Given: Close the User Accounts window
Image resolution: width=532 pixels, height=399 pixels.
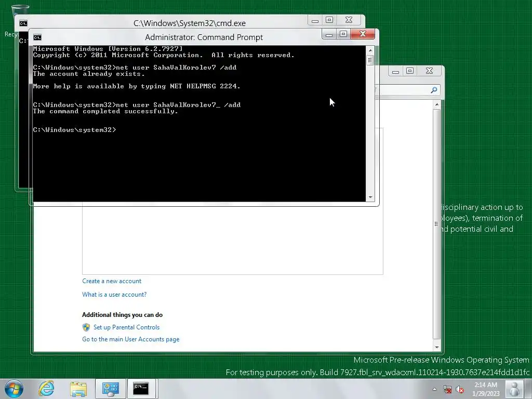Looking at the screenshot, I should click(429, 71).
